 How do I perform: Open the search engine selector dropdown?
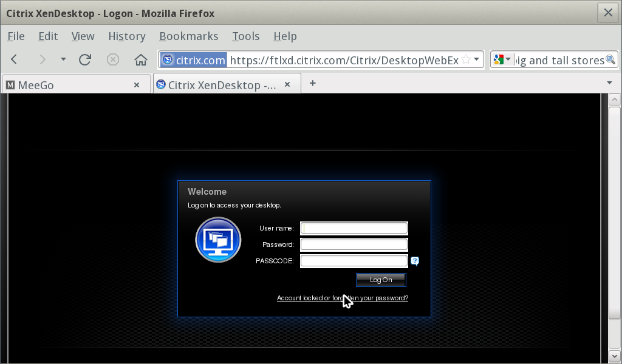(x=502, y=59)
